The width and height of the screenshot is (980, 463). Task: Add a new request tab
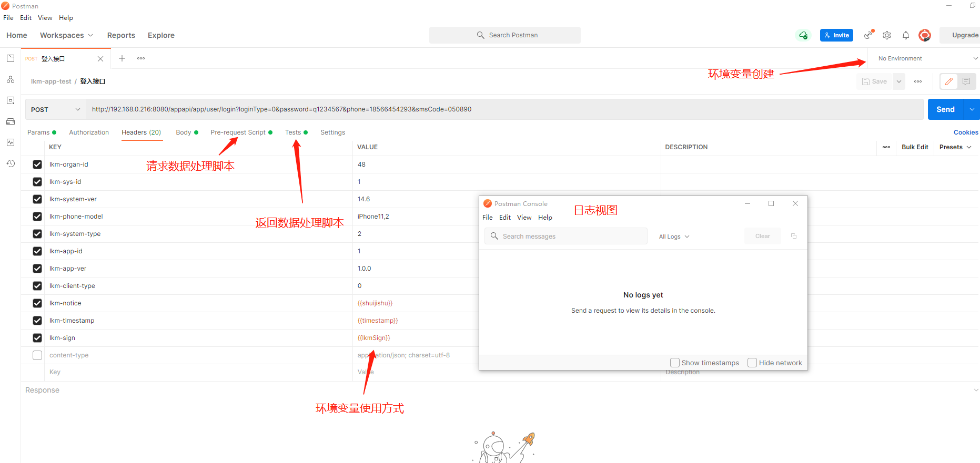pos(122,58)
